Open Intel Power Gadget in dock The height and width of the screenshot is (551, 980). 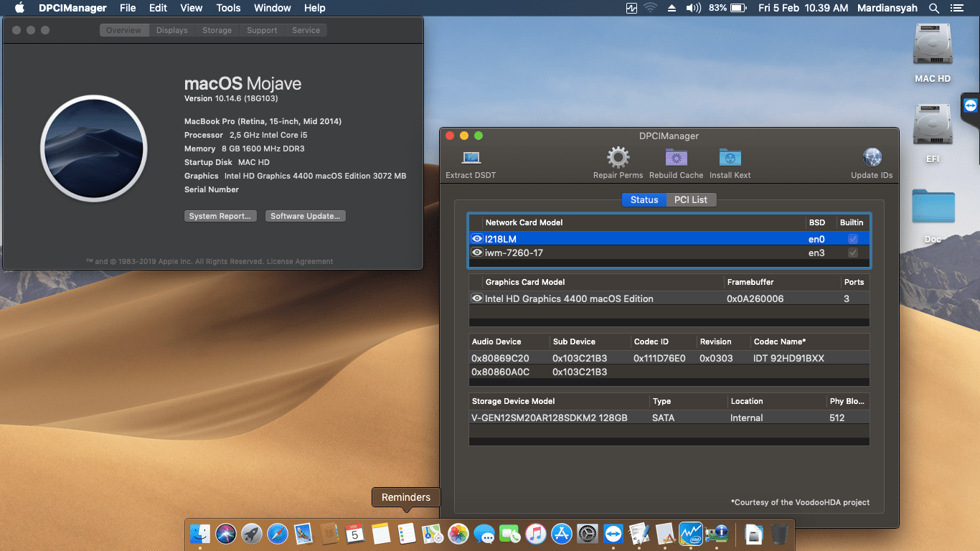(x=691, y=533)
